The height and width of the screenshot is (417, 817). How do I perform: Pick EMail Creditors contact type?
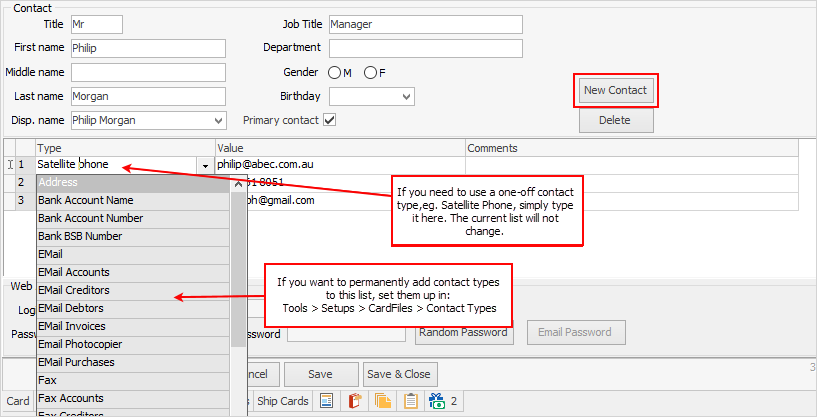pyautogui.click(x=133, y=290)
